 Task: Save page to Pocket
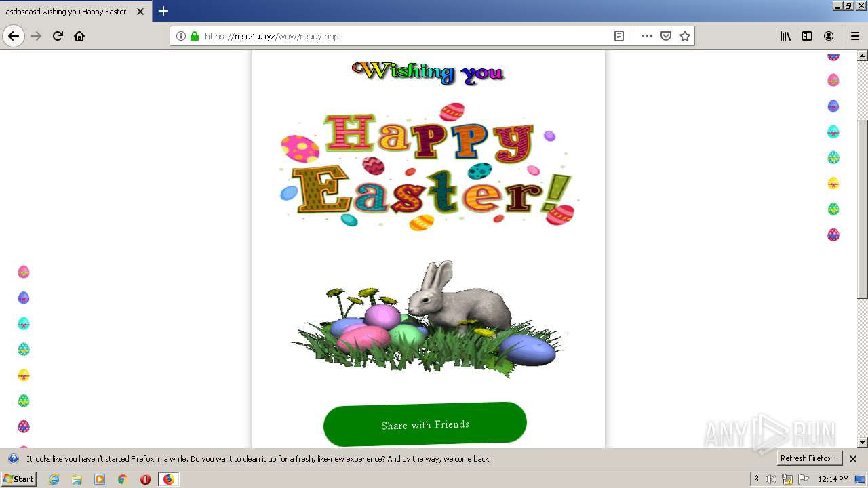click(x=666, y=36)
